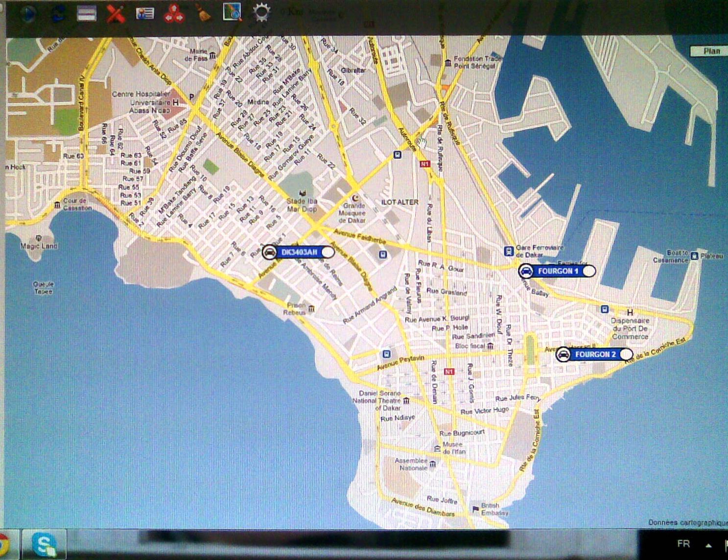Screen dimensions: 728x560
Task: Click the Données cartographiques link
Action: pyautogui.click(x=688, y=523)
